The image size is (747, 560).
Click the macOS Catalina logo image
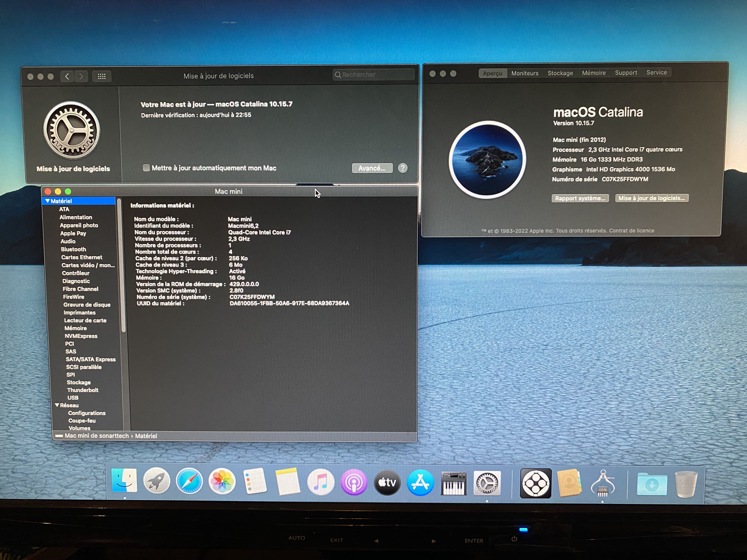[487, 160]
